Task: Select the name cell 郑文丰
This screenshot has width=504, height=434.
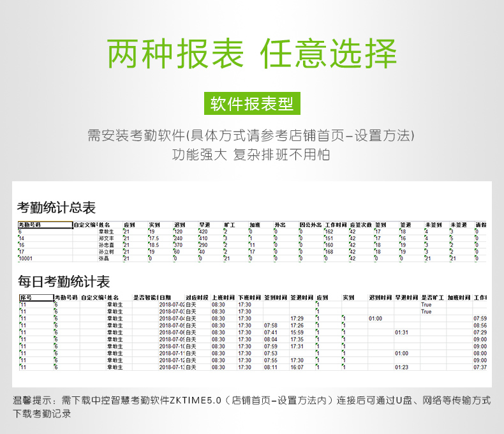Action: (106, 238)
